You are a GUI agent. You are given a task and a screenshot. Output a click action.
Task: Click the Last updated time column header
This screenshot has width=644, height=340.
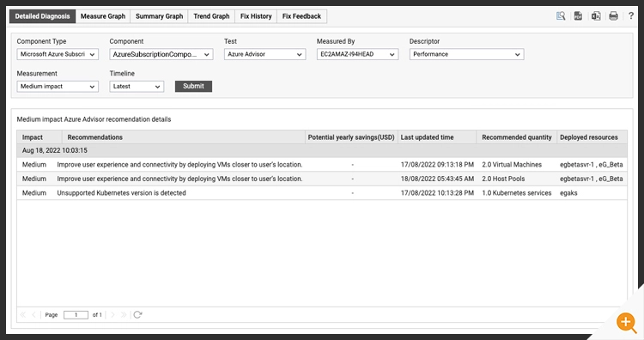pyautogui.click(x=437, y=137)
